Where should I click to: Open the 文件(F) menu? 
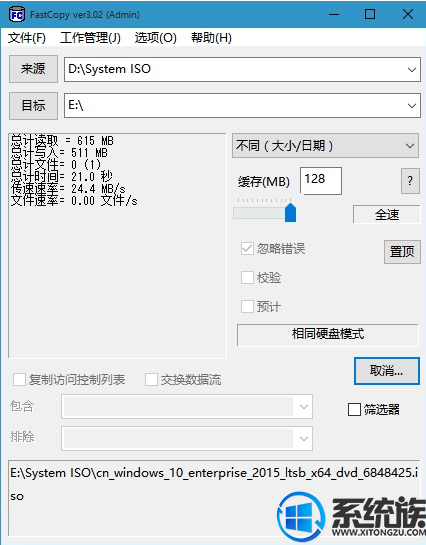tap(27, 38)
